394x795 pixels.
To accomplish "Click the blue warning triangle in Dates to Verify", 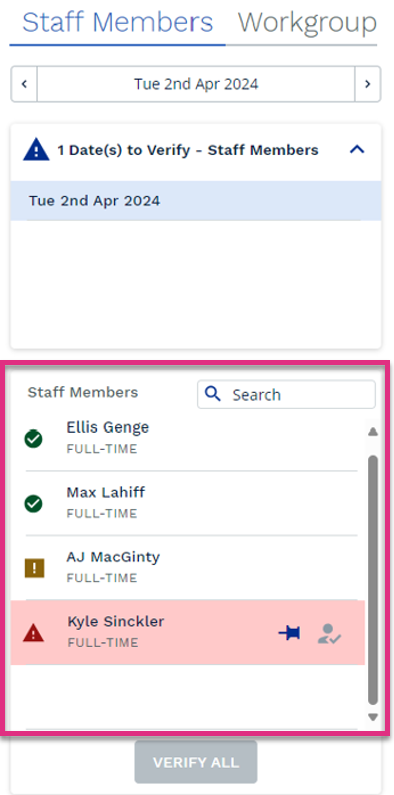I will pyautogui.click(x=36, y=150).
